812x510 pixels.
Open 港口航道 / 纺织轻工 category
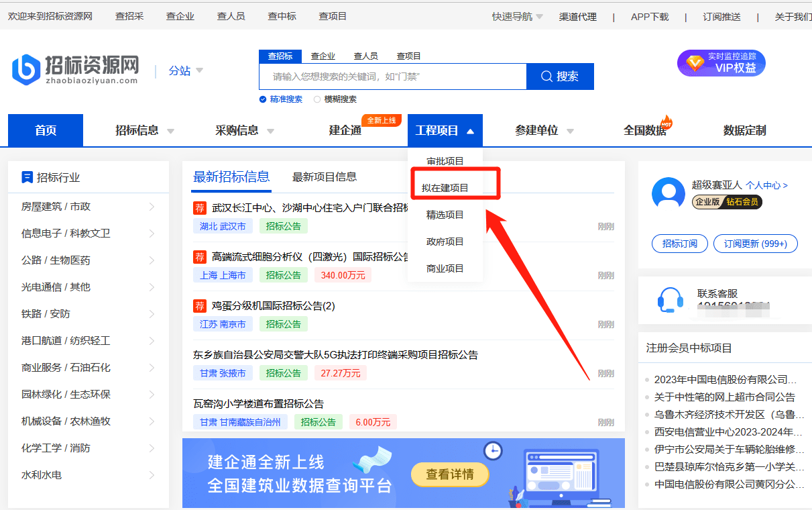pyautogui.click(x=66, y=341)
